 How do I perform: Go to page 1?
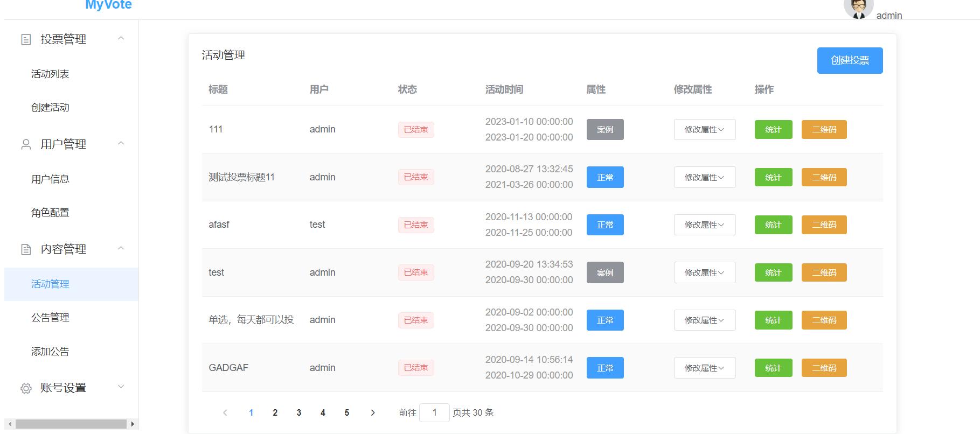pyautogui.click(x=251, y=412)
